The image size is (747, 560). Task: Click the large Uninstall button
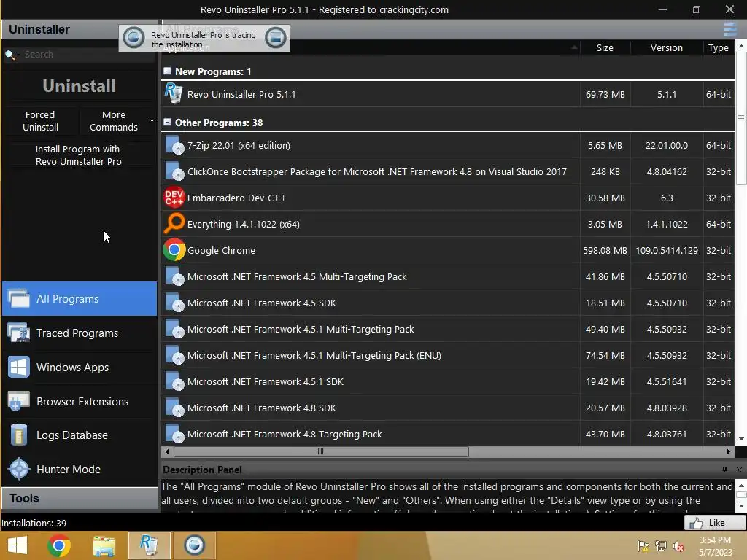click(x=79, y=86)
